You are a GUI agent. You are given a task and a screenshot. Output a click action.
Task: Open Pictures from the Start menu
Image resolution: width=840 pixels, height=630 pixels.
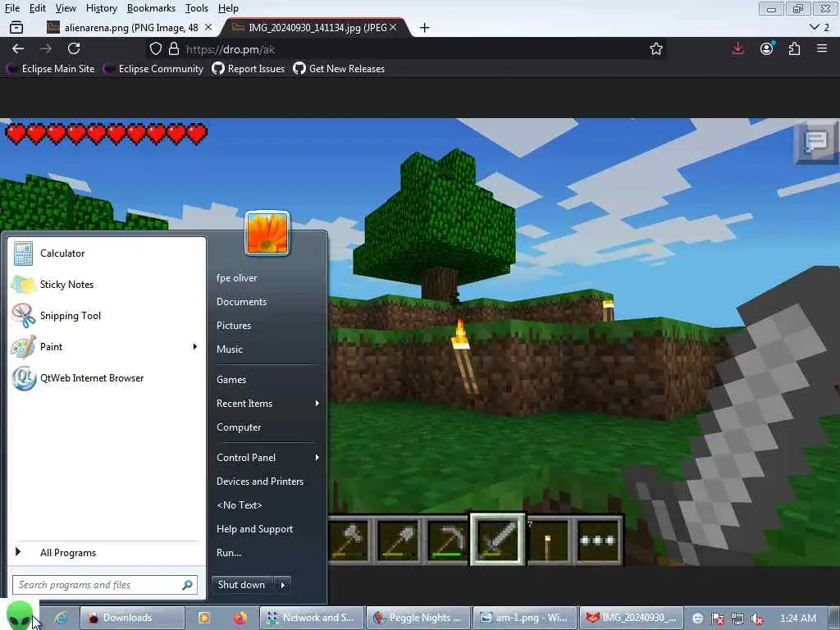pos(234,325)
